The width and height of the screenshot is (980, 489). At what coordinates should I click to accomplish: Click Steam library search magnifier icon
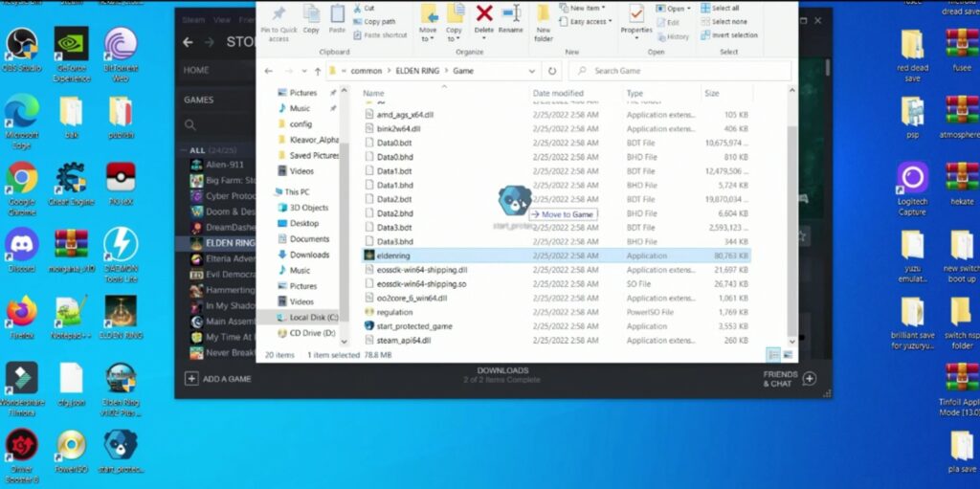point(190,125)
